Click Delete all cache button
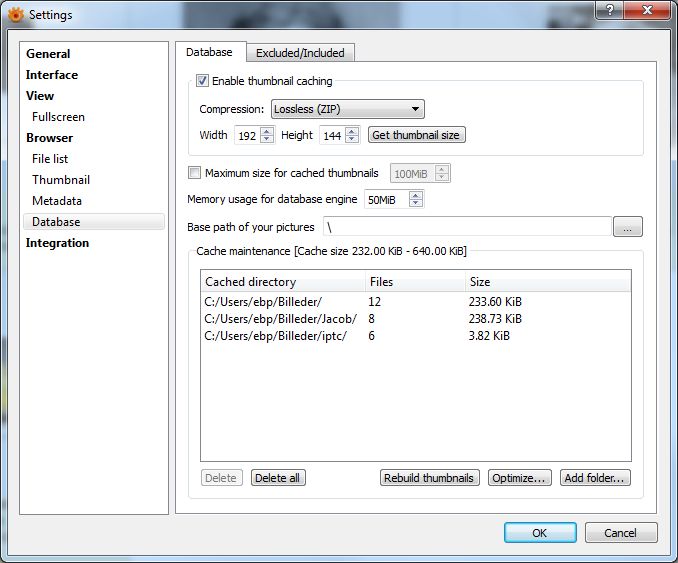The width and height of the screenshot is (678, 563). (x=278, y=478)
